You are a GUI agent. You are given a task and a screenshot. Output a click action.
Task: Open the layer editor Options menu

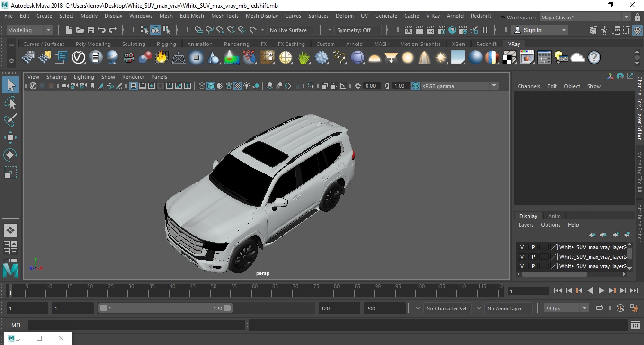[551, 225]
